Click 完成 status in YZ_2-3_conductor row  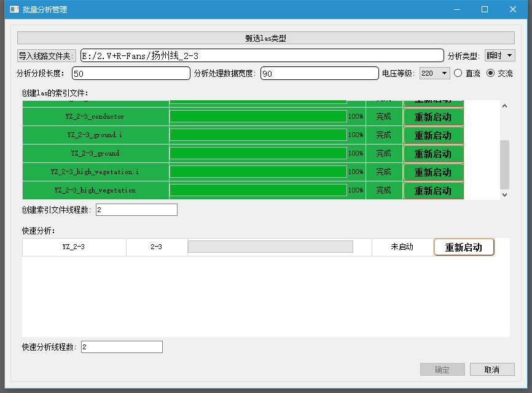384,116
